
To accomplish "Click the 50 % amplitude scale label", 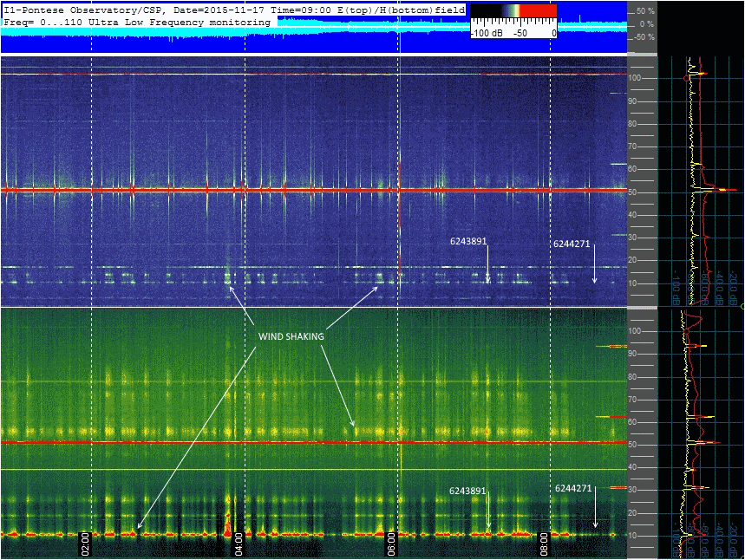I will tap(644, 10).
